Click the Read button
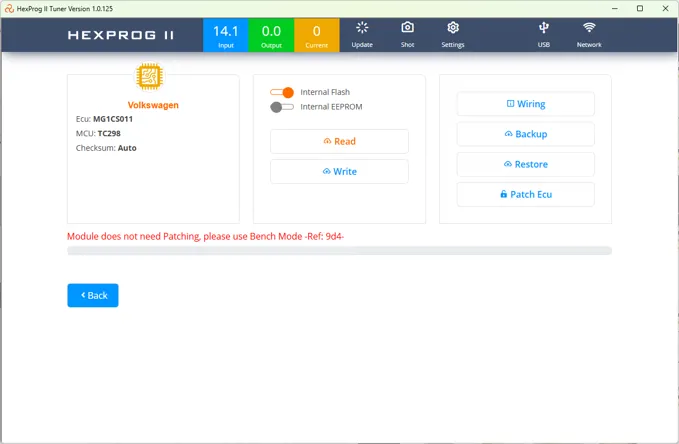 click(340, 141)
